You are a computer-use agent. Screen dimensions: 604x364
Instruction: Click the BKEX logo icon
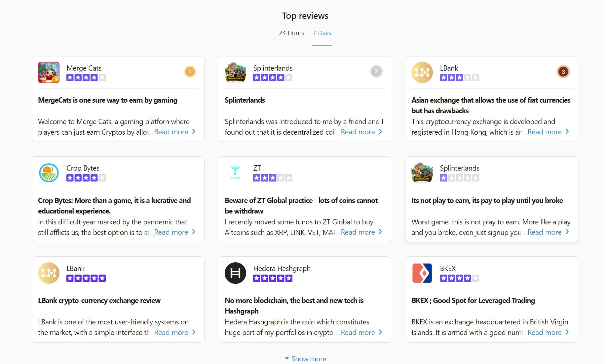tap(422, 273)
